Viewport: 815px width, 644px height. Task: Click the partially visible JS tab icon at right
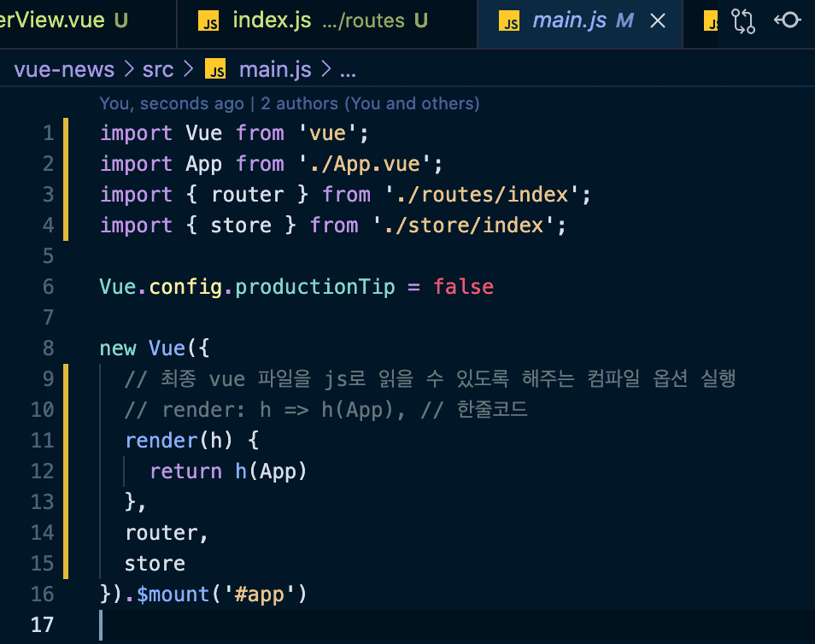pyautogui.click(x=711, y=21)
